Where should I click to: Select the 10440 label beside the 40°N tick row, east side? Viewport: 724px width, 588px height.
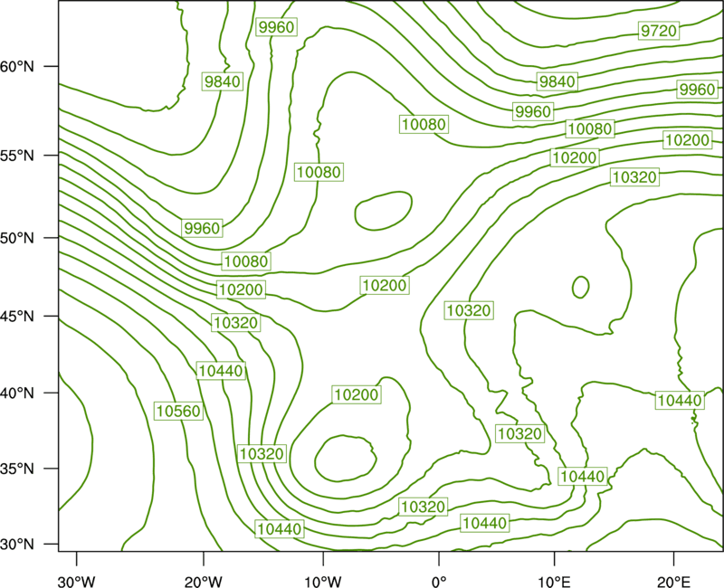680,400
